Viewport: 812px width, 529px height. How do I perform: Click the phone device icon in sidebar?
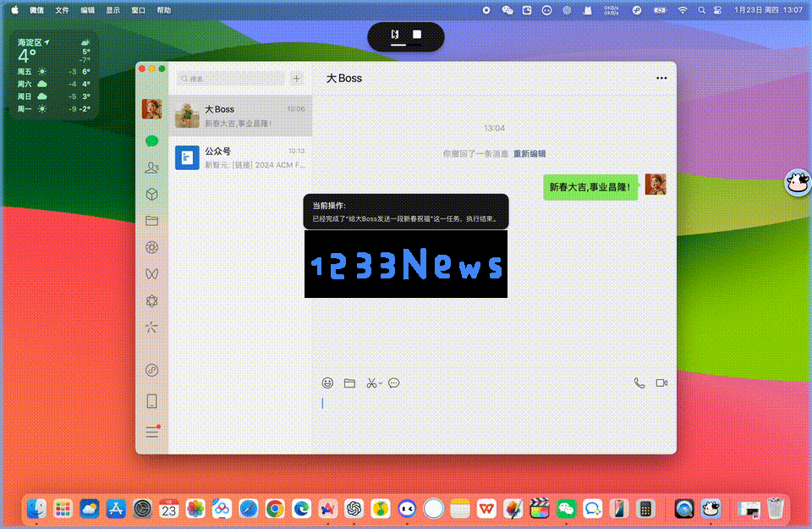[x=151, y=401]
